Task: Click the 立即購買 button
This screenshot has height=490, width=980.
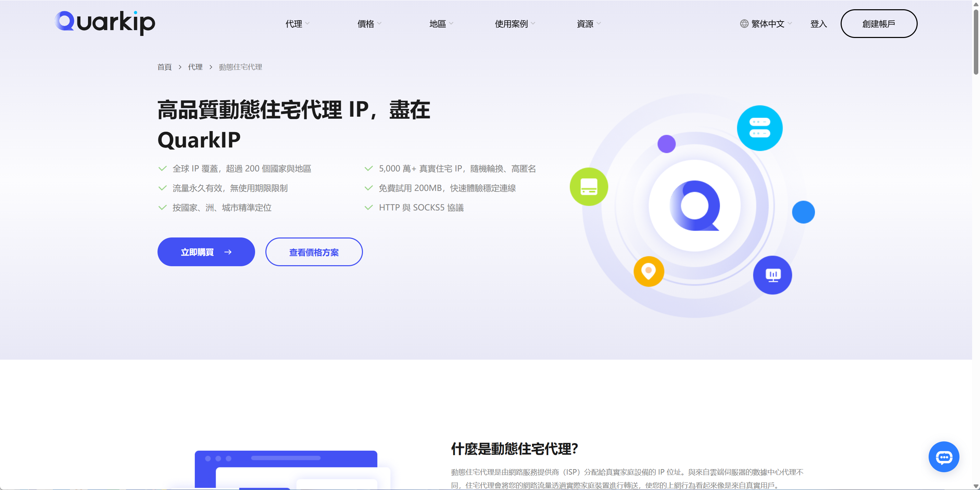Action: tap(206, 252)
